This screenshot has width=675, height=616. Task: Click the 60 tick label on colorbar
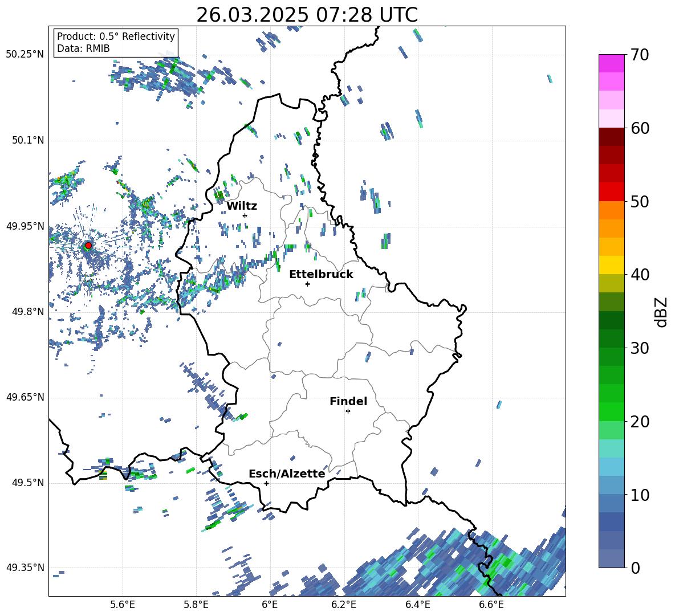[x=640, y=128]
